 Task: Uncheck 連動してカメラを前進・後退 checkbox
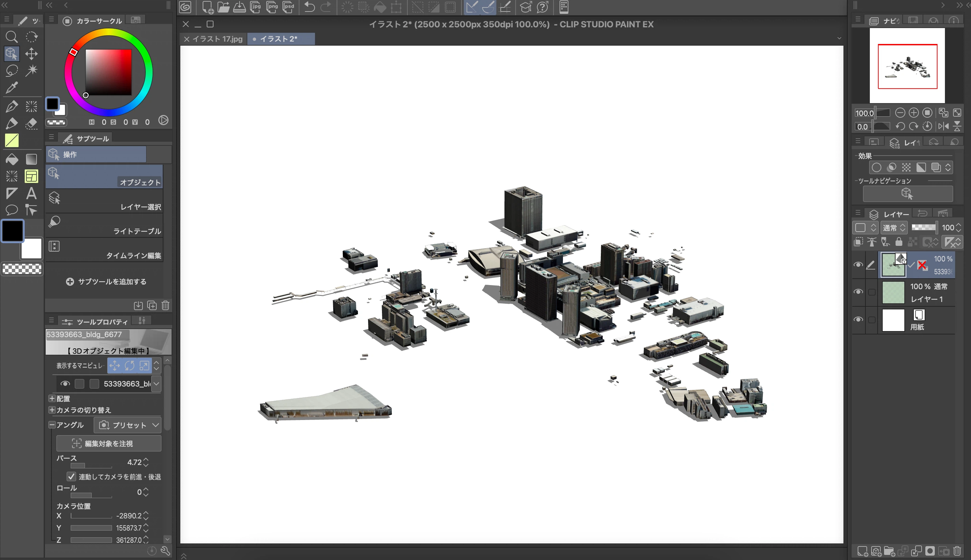71,476
